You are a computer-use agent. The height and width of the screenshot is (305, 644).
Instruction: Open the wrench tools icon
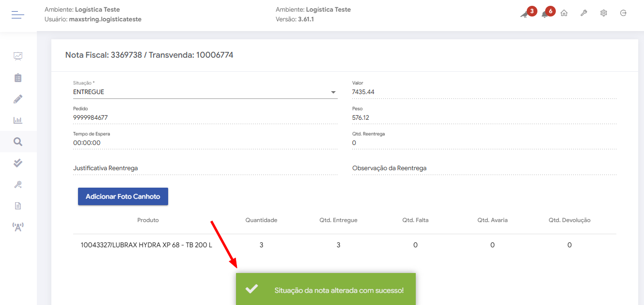point(584,14)
